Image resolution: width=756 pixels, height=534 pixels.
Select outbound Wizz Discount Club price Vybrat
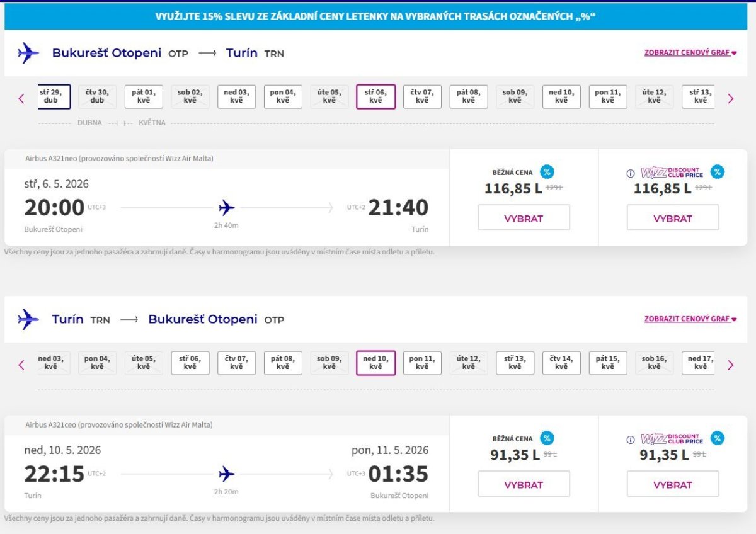coord(672,218)
